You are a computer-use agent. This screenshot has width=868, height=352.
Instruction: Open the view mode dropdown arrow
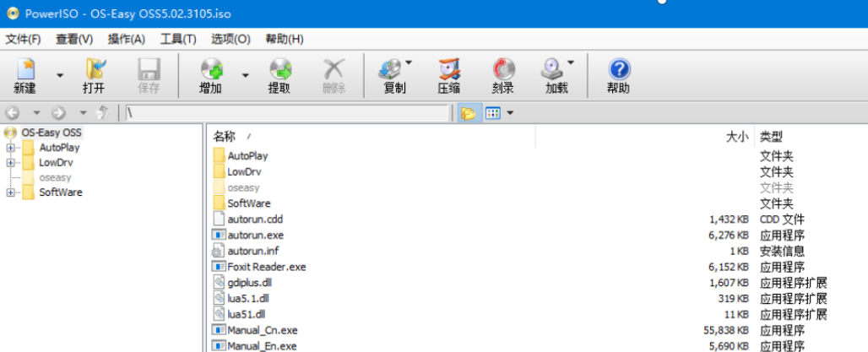point(510,113)
